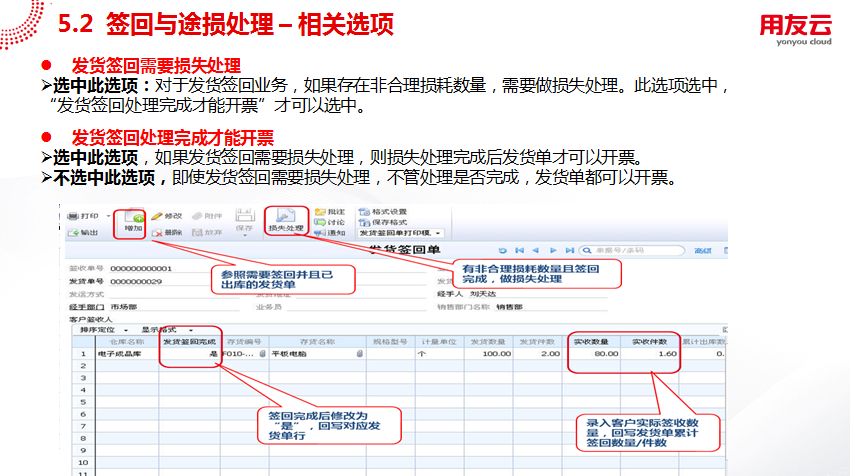Click the 规格型号 column header

(390, 342)
